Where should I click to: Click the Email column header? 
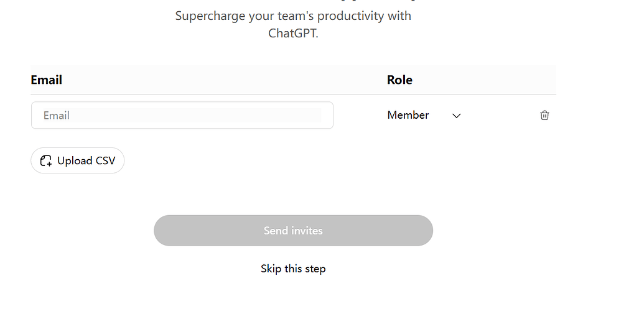(47, 80)
